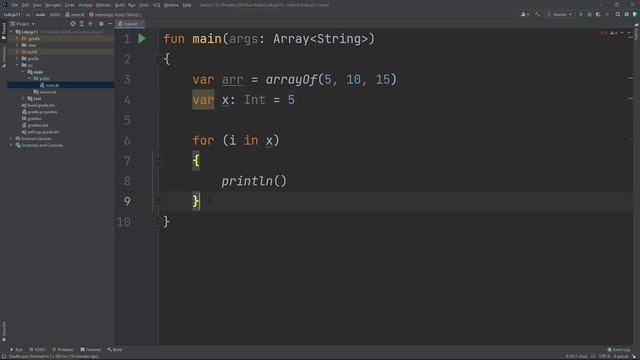Open the user account icon in toolbar

[x=525, y=14]
